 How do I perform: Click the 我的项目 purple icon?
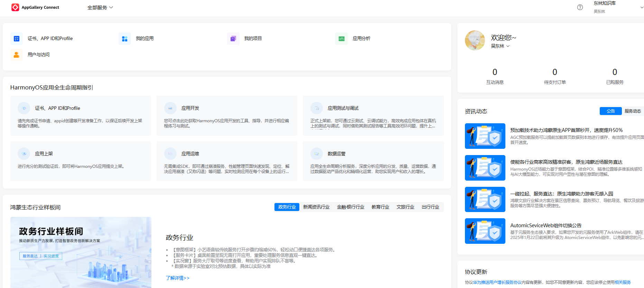233,39
